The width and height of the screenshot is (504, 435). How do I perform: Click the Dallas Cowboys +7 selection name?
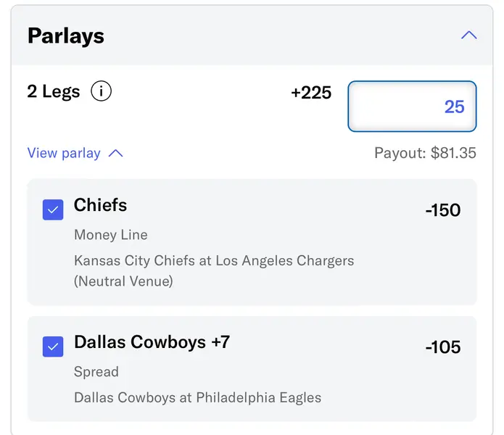coord(152,341)
